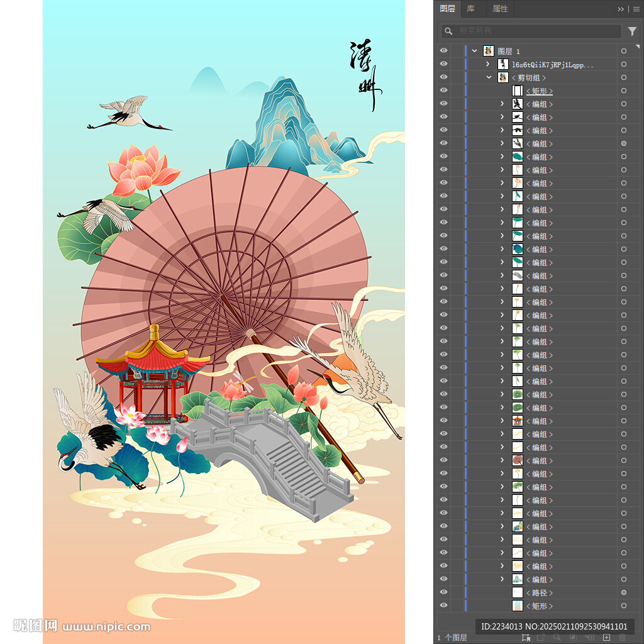This screenshot has width=644, height=644.
Task: Collapse the 剪切组 group
Action: [x=489, y=77]
